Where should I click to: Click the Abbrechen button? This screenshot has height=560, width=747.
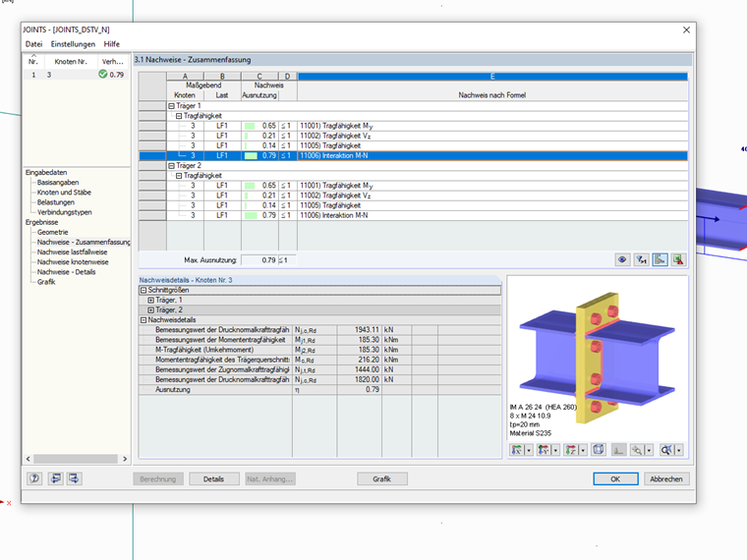(666, 479)
